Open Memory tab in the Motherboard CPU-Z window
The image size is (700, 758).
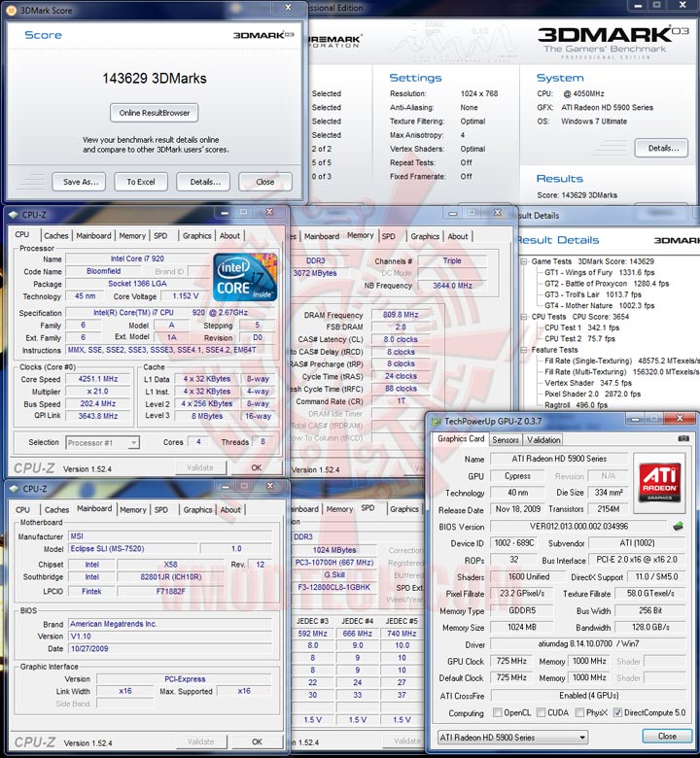pos(133,510)
